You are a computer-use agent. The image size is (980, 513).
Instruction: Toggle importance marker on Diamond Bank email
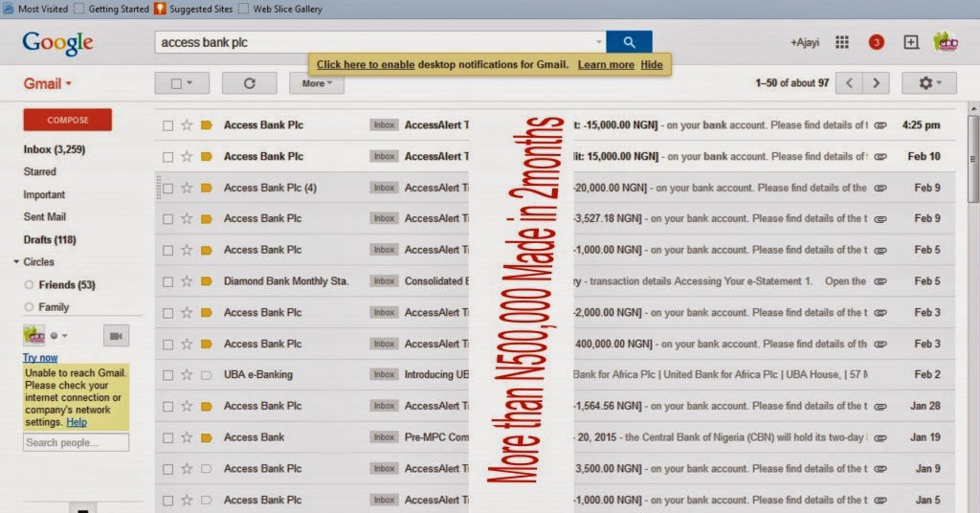click(x=207, y=281)
